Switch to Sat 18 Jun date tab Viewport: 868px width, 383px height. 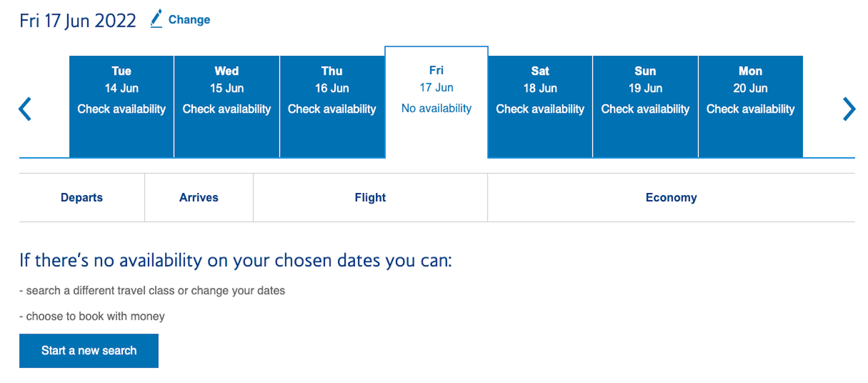pos(540,106)
